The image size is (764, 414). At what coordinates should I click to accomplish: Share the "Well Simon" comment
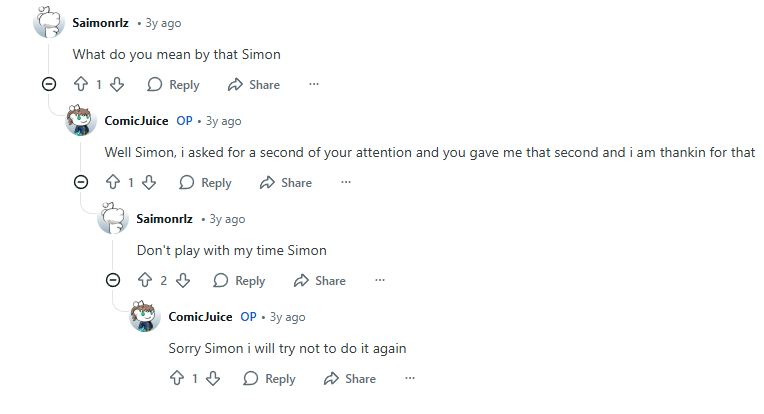click(x=285, y=183)
